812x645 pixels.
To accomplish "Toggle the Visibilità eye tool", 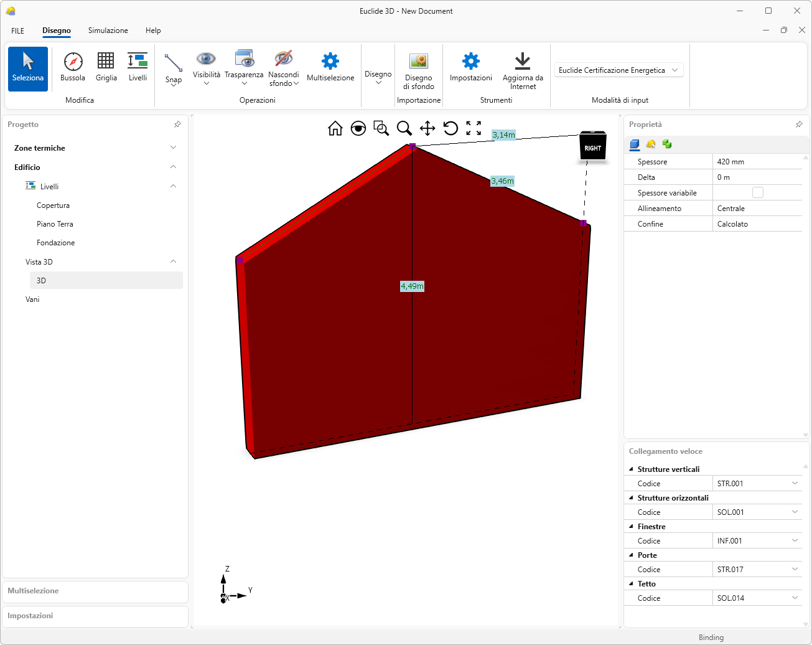I will click(x=206, y=60).
